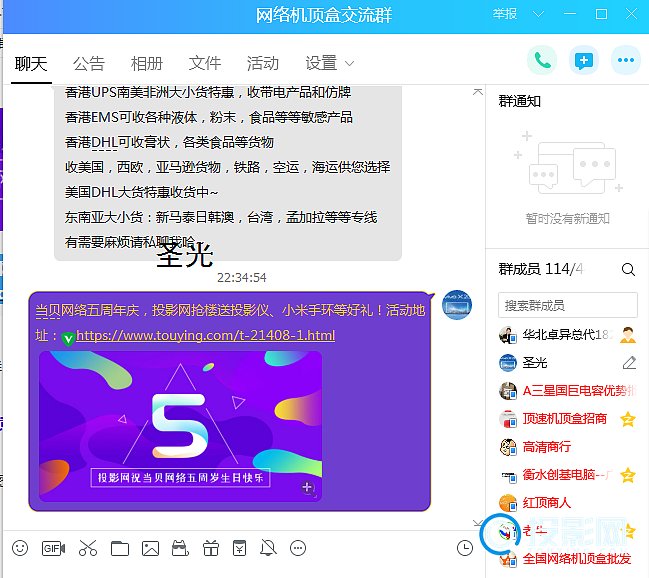The image size is (649, 578).
Task: Switch to the 聊天 tab
Action: click(x=31, y=64)
